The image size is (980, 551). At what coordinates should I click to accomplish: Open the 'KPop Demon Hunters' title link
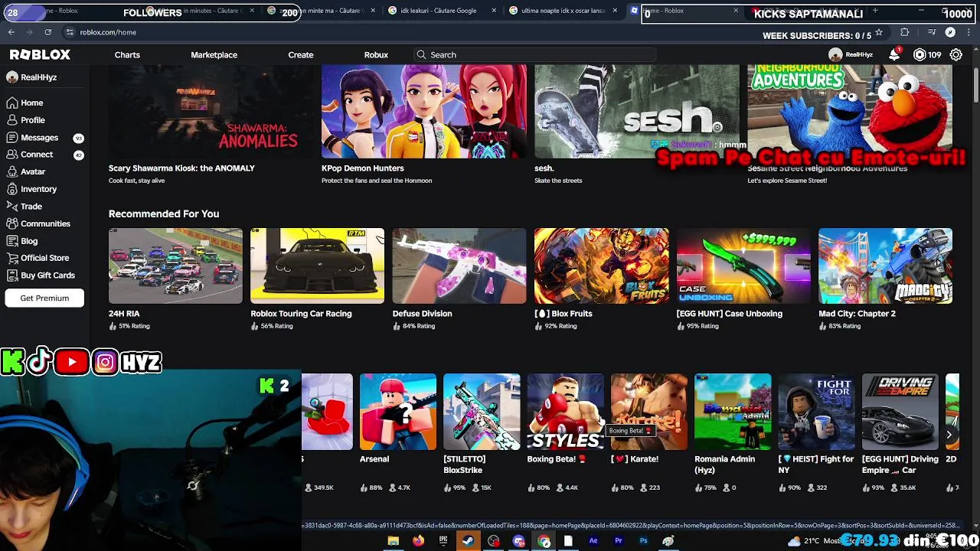(363, 168)
